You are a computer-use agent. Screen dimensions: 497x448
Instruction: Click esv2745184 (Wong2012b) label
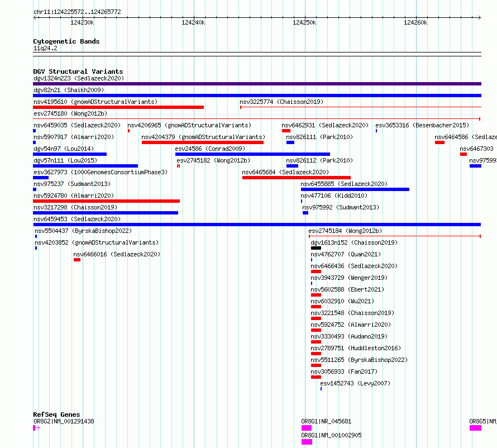pyautogui.click(x=345, y=231)
